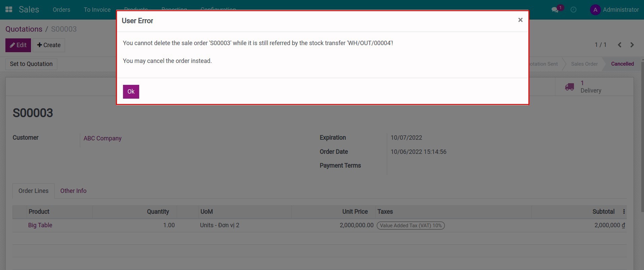
Task: Select the Order Lines tab
Action: (x=33, y=191)
